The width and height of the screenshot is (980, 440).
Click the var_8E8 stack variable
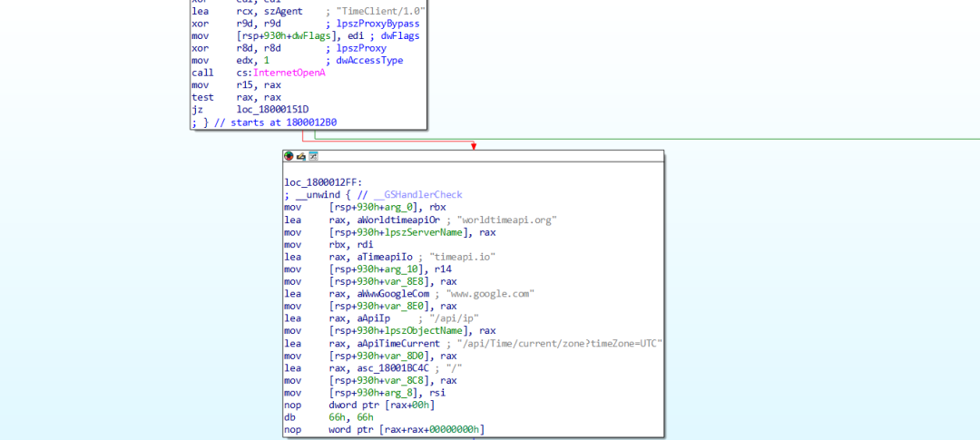[403, 281]
